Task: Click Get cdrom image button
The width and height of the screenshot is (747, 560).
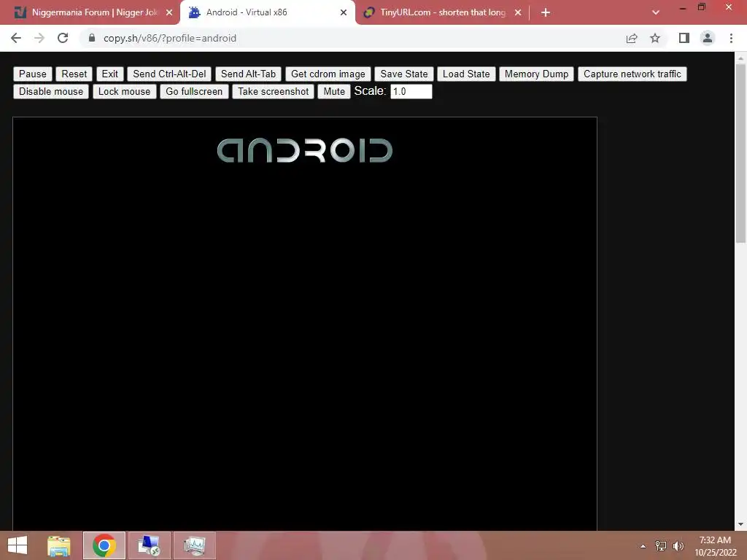Action: point(328,74)
